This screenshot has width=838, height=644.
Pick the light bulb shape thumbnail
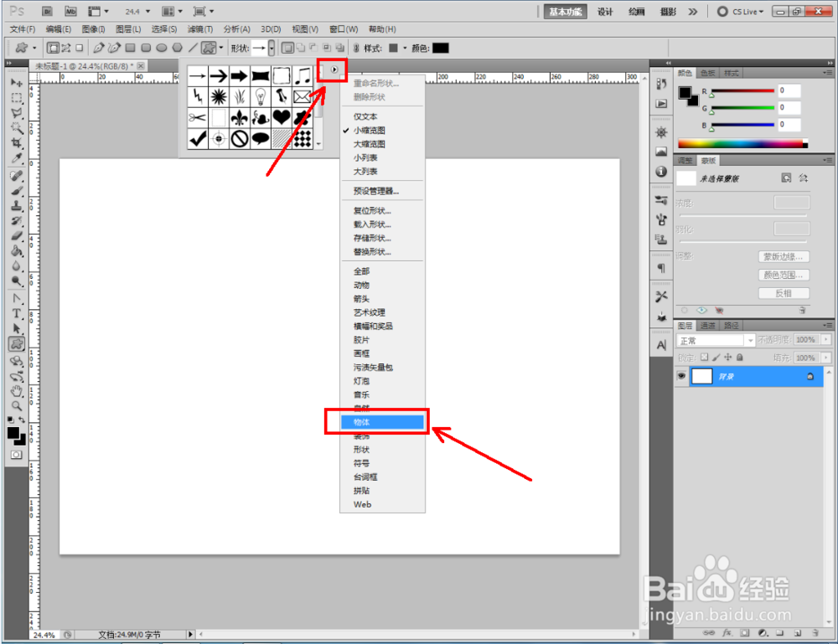click(261, 96)
